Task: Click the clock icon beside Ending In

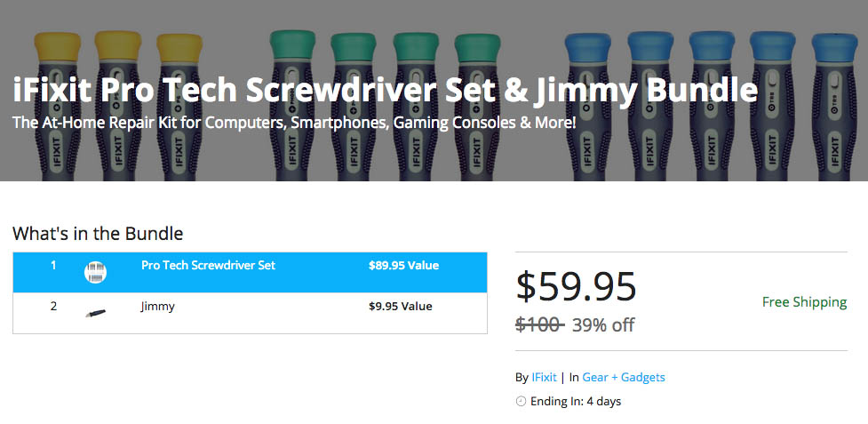Action: point(521,401)
